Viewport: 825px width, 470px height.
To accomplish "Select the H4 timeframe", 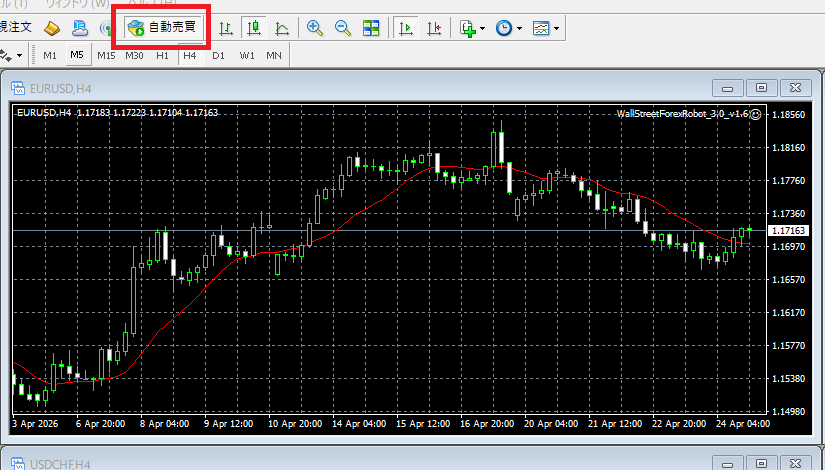I will [x=189, y=55].
